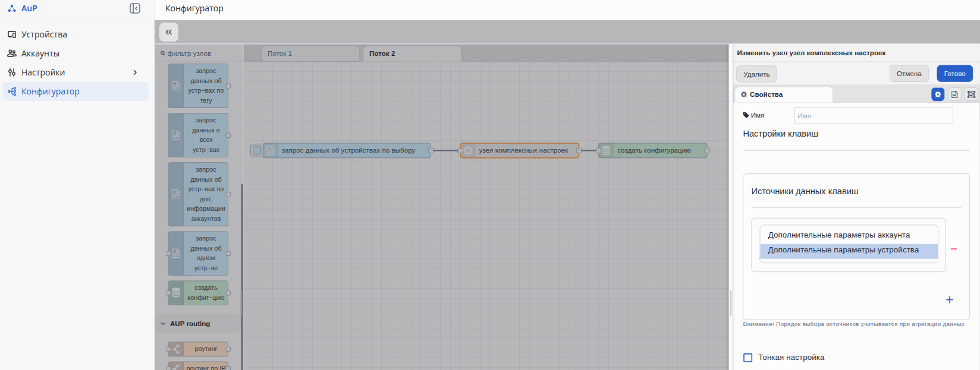The width and height of the screenshot is (980, 370).
Task: Click the double-chevron collapse palette button
Action: coord(169,32)
